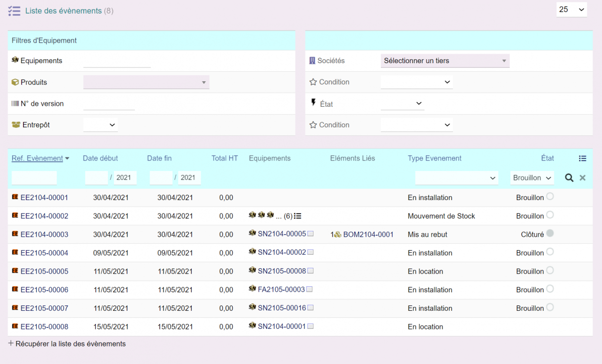This screenshot has height=364, width=602.
Task: Open the column selector list icon
Action: [x=582, y=158]
